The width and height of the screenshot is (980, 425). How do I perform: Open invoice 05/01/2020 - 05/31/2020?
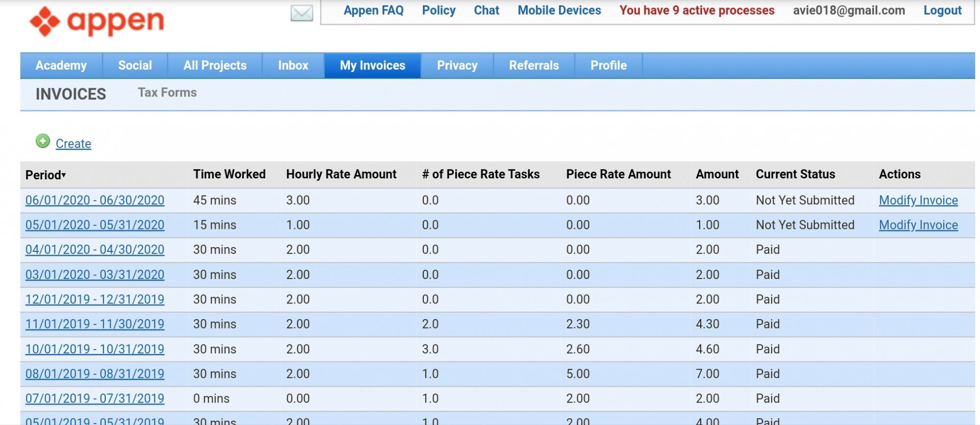(x=95, y=225)
